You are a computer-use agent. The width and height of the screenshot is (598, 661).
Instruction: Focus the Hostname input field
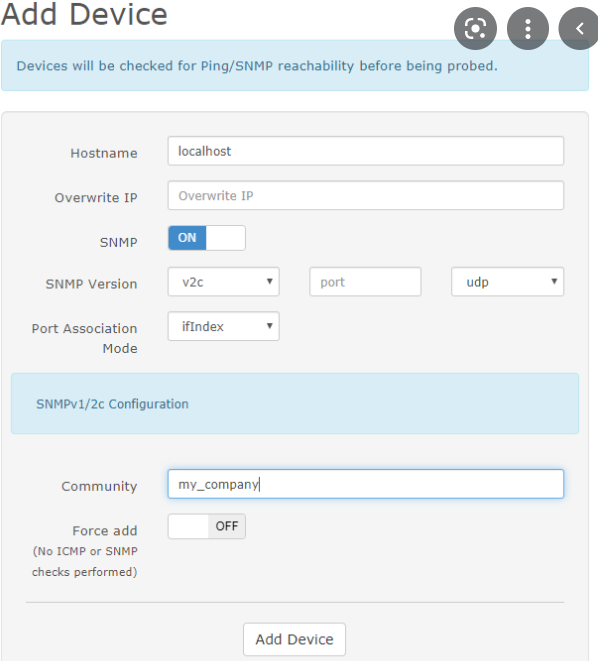(365, 151)
